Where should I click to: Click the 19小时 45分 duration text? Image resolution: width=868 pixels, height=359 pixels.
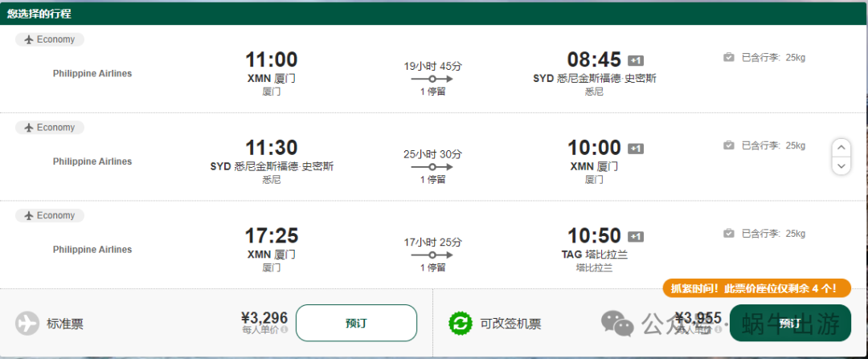pos(432,67)
